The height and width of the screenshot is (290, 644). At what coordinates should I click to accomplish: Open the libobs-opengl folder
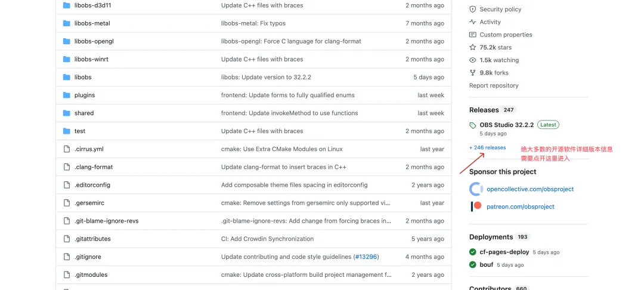(x=94, y=42)
